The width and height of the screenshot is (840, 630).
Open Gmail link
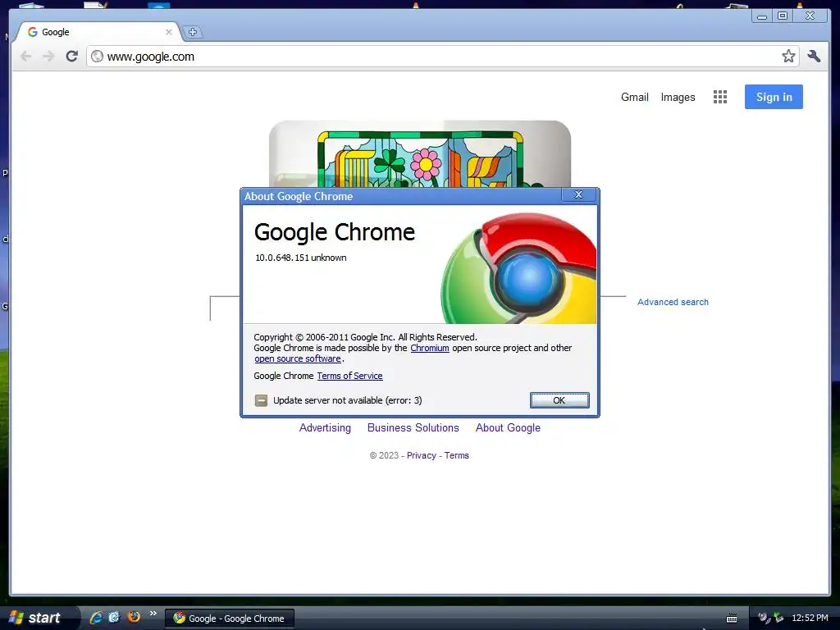coord(635,97)
